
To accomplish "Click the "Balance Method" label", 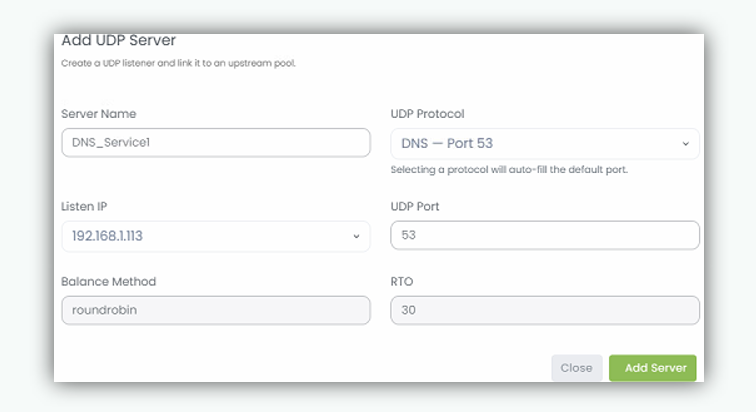I will pos(108,281).
